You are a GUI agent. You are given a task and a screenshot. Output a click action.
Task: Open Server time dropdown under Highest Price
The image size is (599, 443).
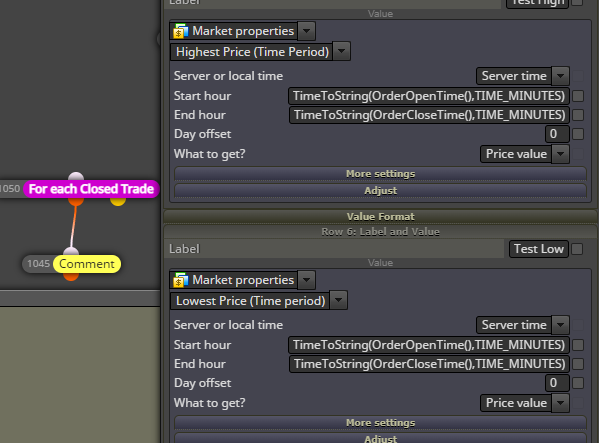[560, 76]
